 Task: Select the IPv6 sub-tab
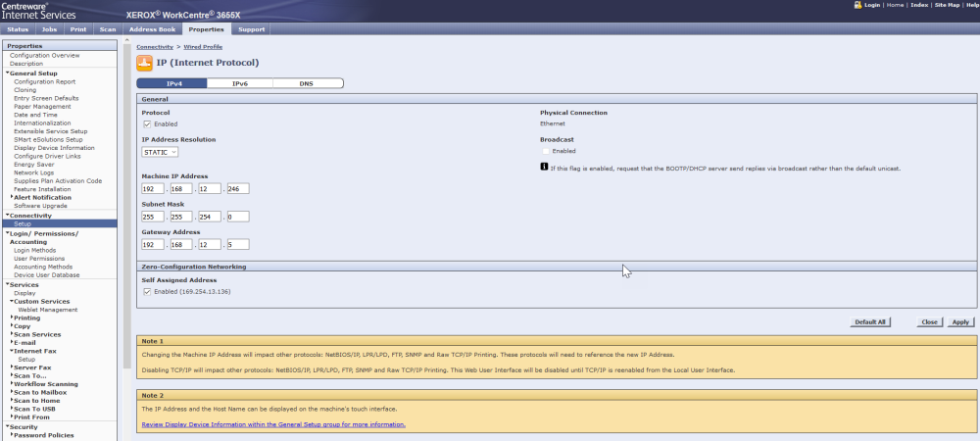[240, 83]
